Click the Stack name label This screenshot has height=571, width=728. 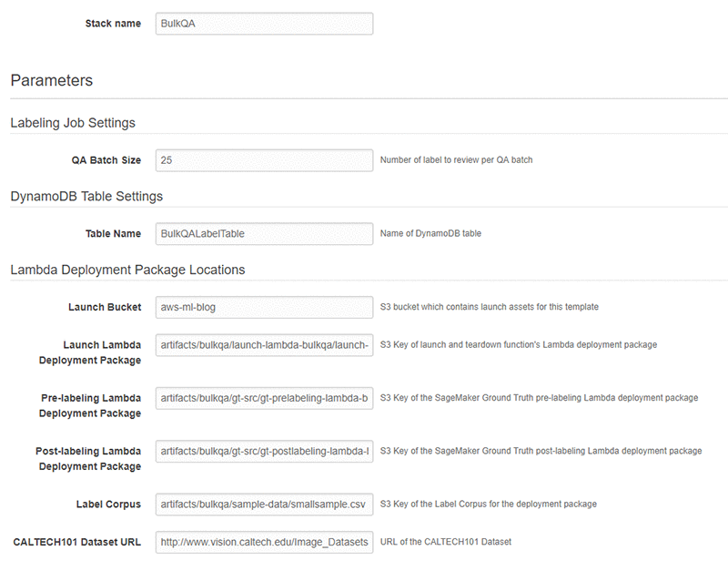(113, 24)
